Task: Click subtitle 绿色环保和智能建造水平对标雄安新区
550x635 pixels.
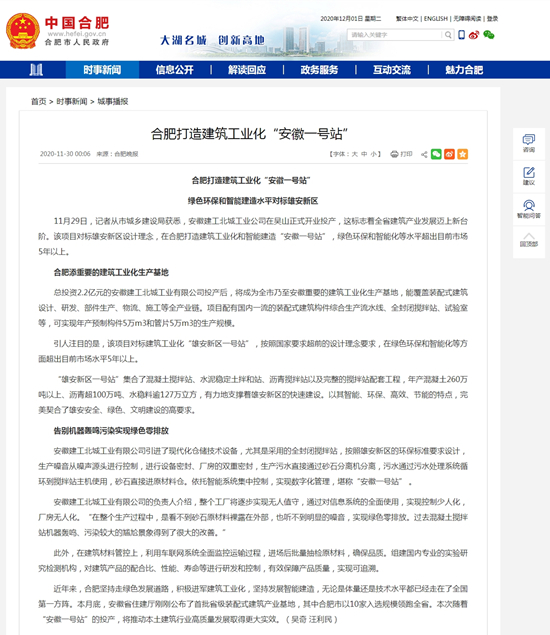Action: coord(253,201)
